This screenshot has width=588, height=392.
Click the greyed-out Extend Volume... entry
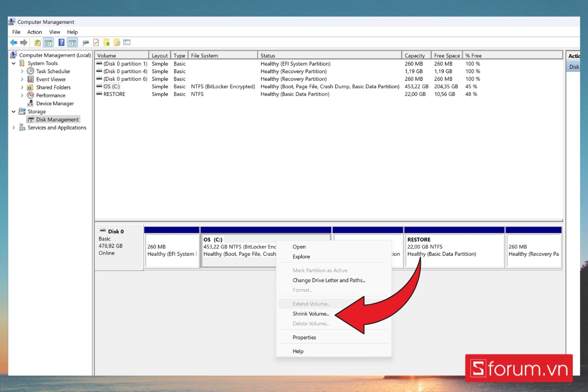pos(334,304)
